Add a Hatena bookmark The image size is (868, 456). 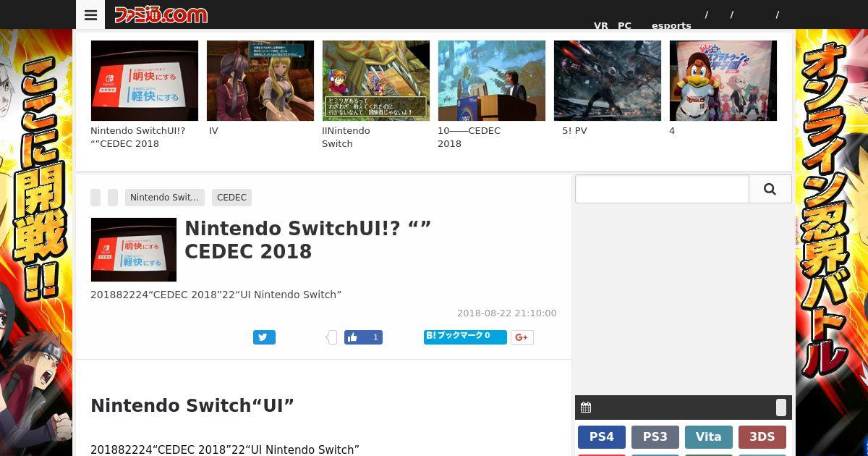pyautogui.click(x=465, y=337)
